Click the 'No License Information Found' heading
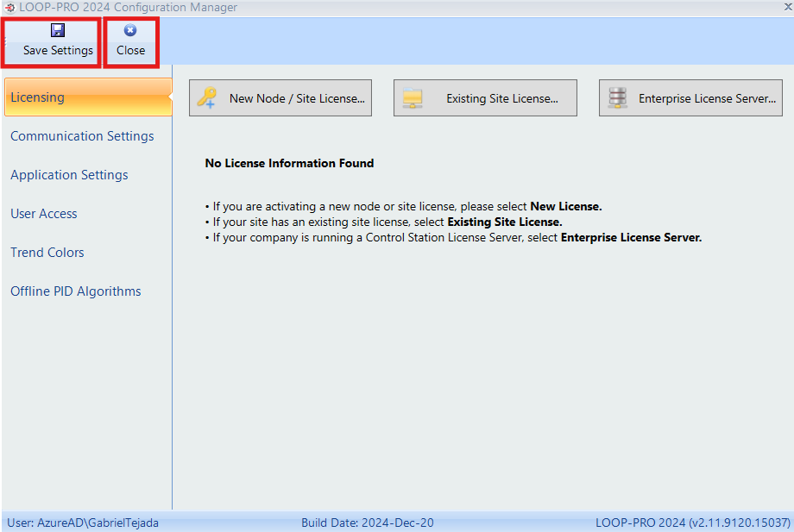The width and height of the screenshot is (794, 532). tap(290, 163)
